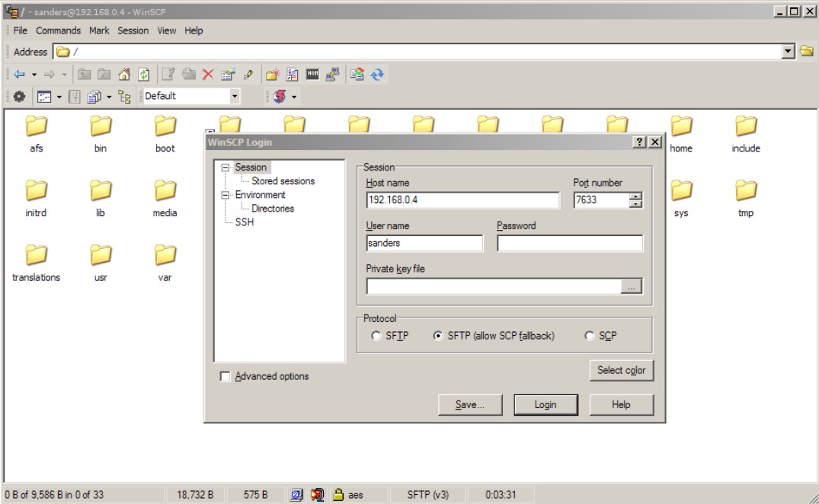Click the red X delete icon
This screenshot has width=819, height=504.
208,75
